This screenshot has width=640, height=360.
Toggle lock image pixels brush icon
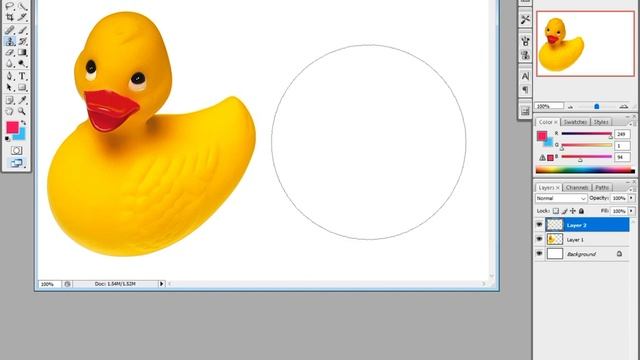tap(564, 211)
